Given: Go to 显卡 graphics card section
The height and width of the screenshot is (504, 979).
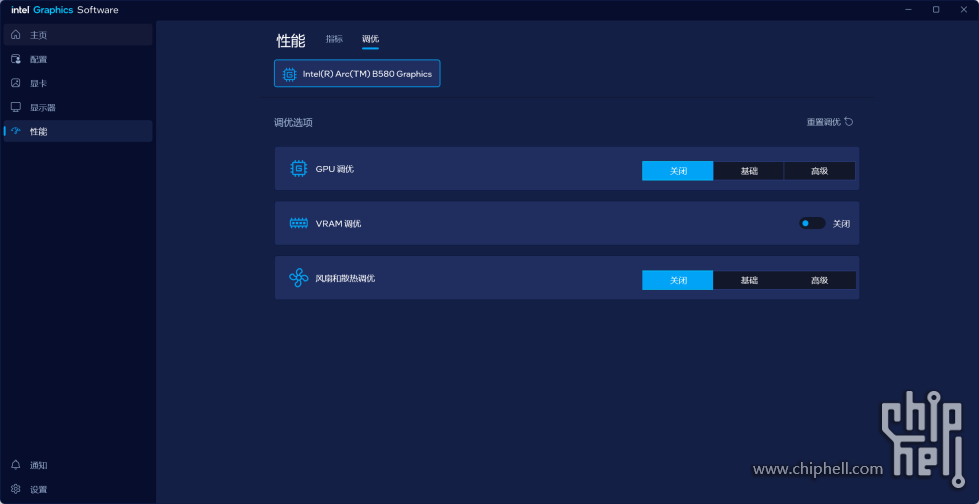Looking at the screenshot, I should (78, 83).
